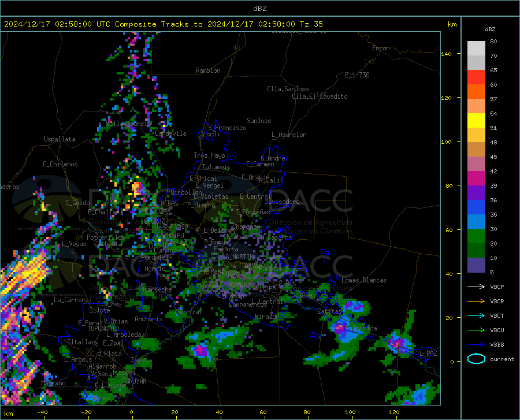Click the Zapata location label
The height and width of the screenshot is (420, 520).
tap(142, 360)
